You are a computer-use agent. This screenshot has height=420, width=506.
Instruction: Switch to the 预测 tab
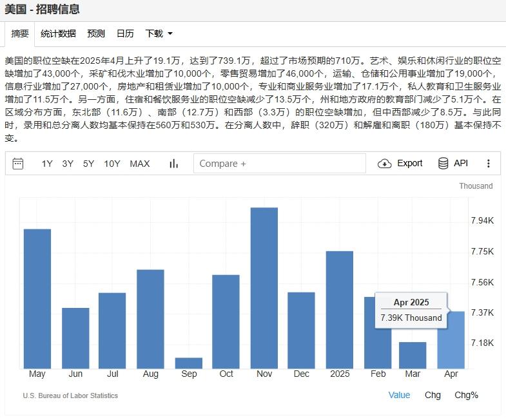coord(96,33)
